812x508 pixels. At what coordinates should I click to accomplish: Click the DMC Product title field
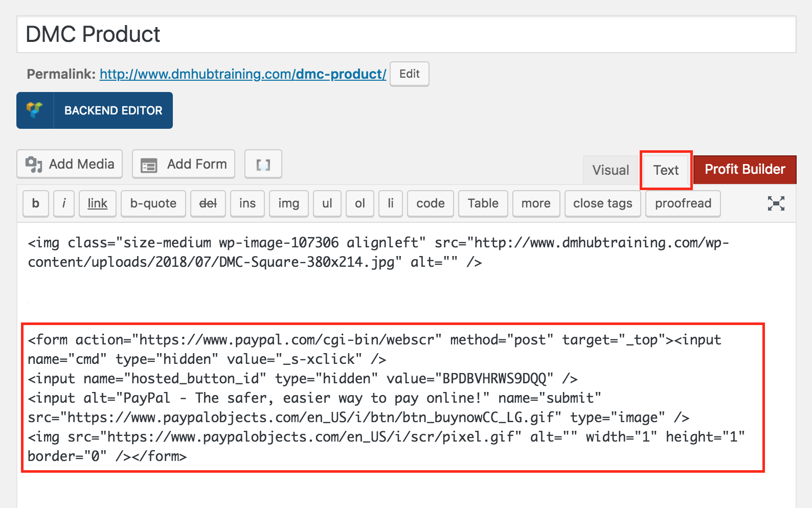click(407, 34)
